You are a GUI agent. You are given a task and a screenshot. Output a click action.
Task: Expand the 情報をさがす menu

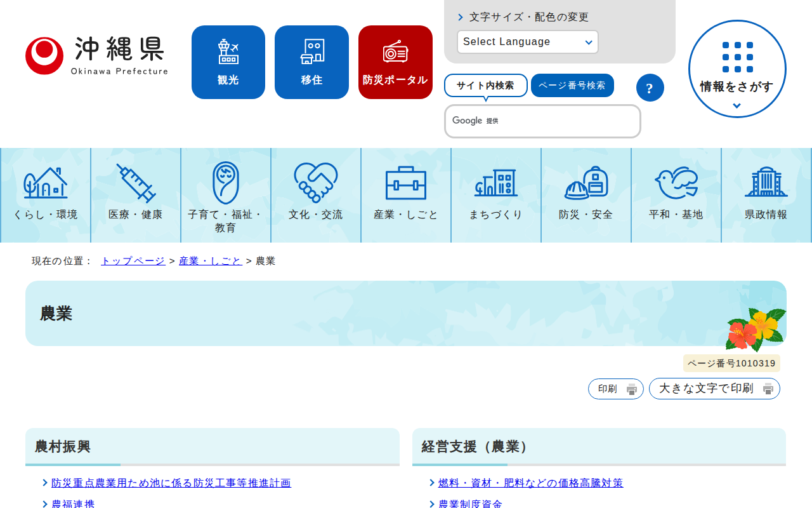(x=737, y=69)
